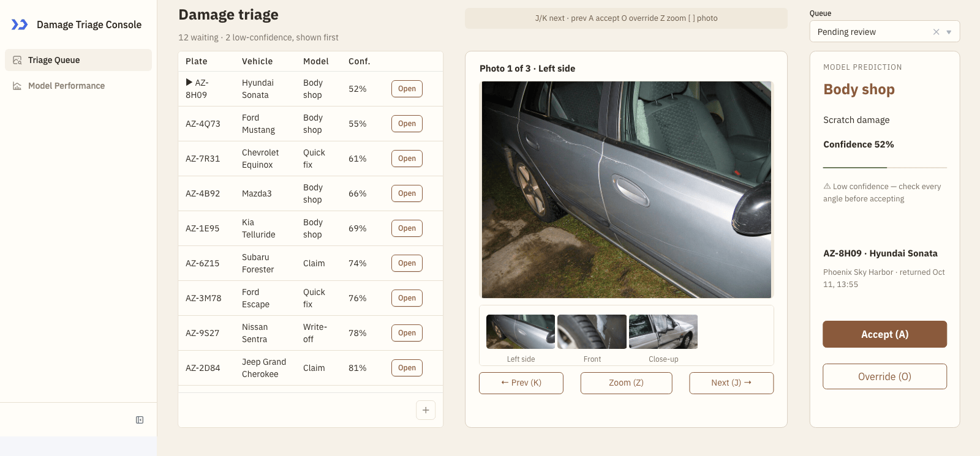Click the Override (O) button

[x=884, y=376]
